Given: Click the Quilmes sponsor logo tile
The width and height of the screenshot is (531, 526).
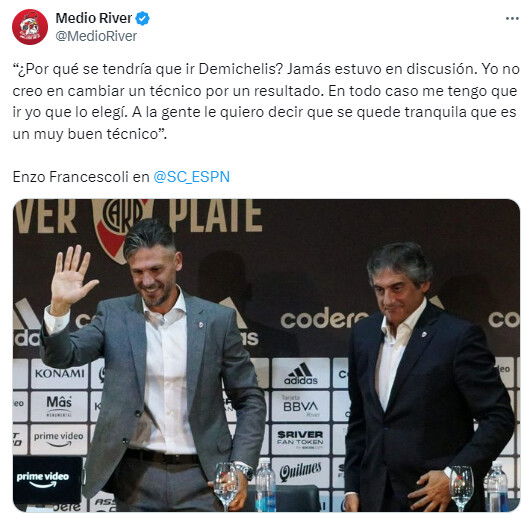Looking at the screenshot, I should (x=301, y=472).
